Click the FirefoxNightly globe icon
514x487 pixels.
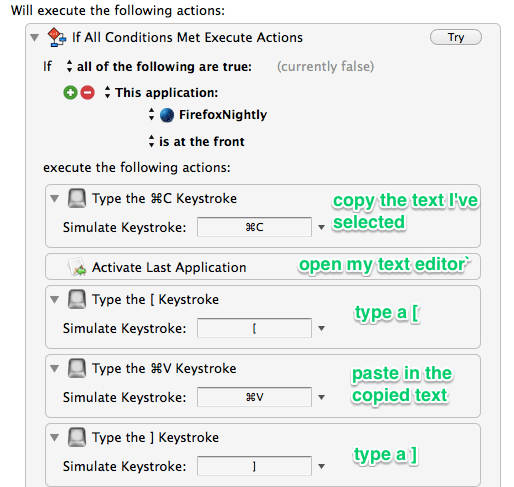click(167, 115)
